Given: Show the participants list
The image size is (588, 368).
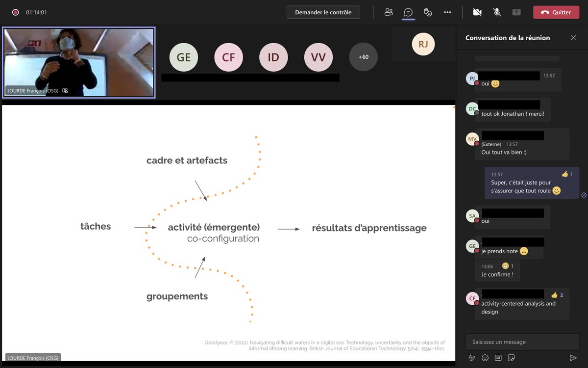Looking at the screenshot, I should click(389, 12).
